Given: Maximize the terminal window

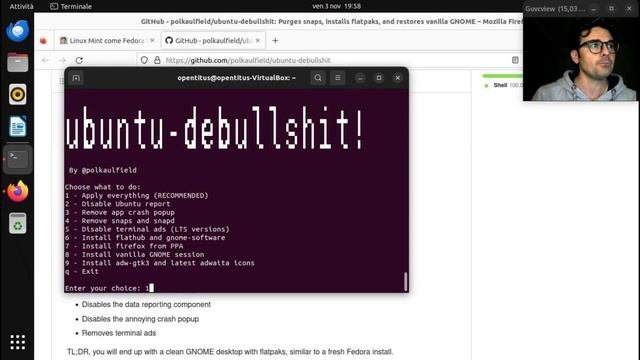Looking at the screenshot, I should (379, 78).
